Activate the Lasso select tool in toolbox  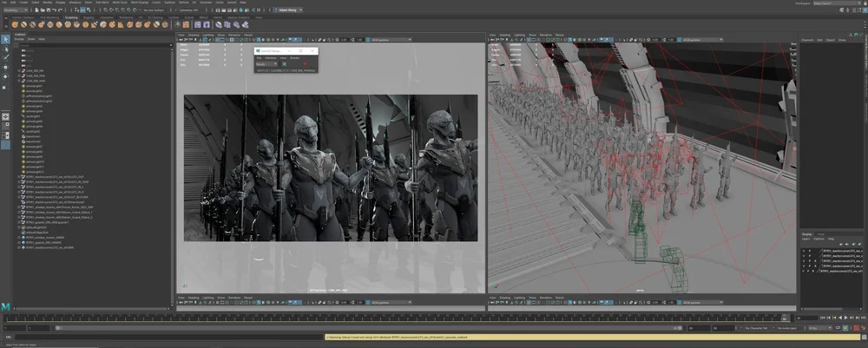click(x=5, y=49)
